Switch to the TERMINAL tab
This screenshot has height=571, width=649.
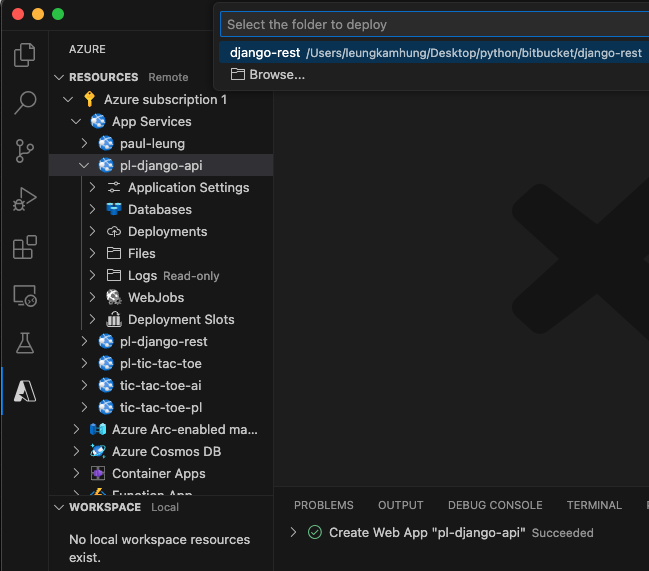coord(594,505)
